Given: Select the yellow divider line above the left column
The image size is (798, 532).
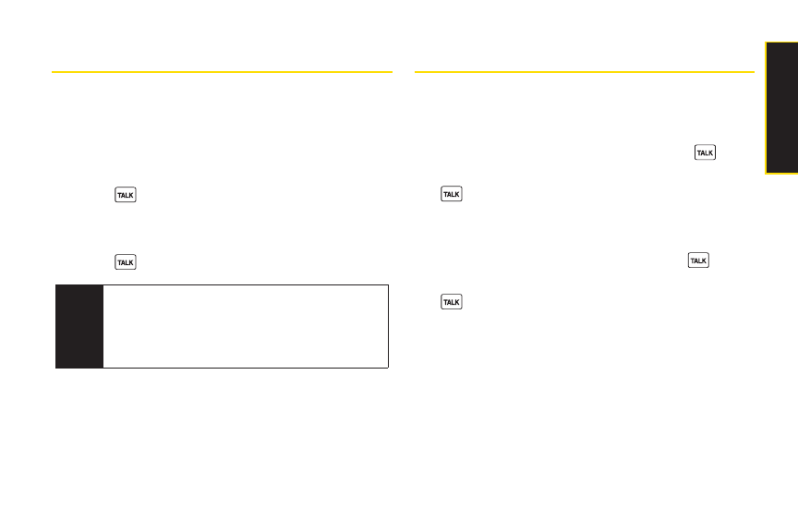Looking at the screenshot, I should [222, 72].
